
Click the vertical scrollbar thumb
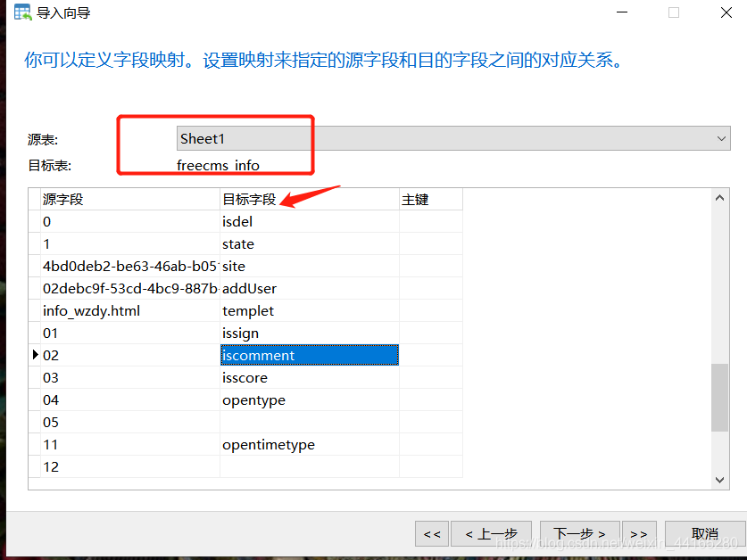click(x=720, y=398)
